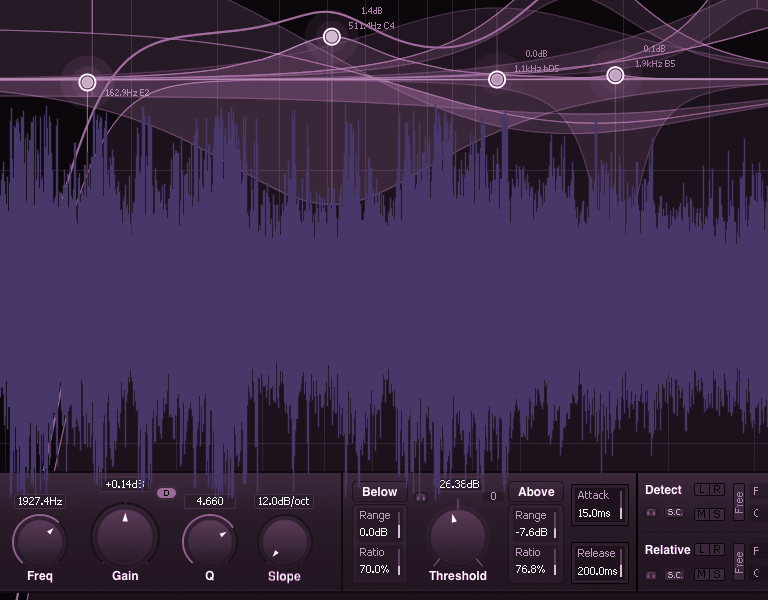Screen dimensions: 768x600
Task: Click the Threshold knob
Action: 457,536
